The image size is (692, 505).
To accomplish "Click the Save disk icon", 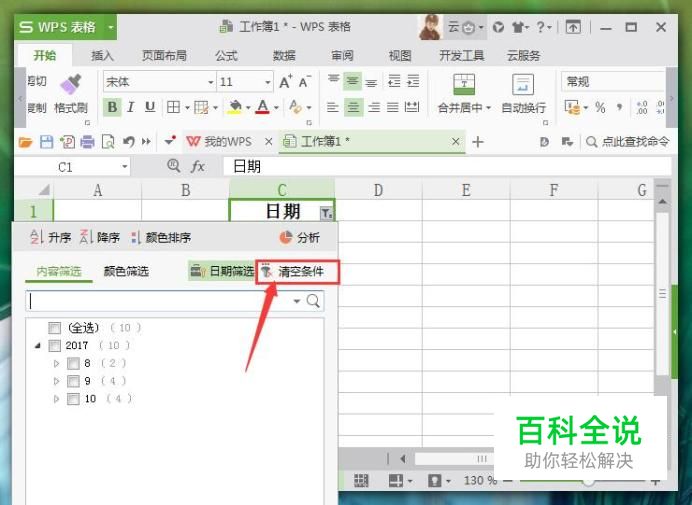I will [x=46, y=142].
